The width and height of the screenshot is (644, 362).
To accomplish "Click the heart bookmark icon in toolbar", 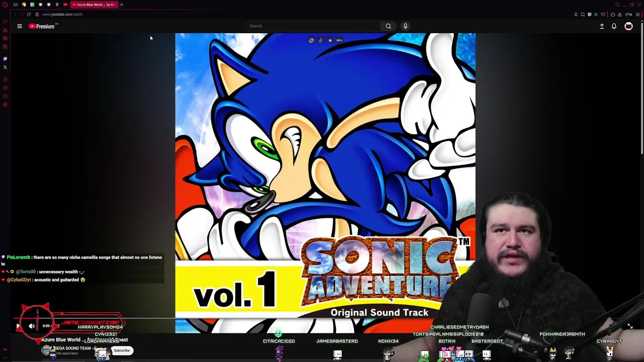I will click(603, 14).
